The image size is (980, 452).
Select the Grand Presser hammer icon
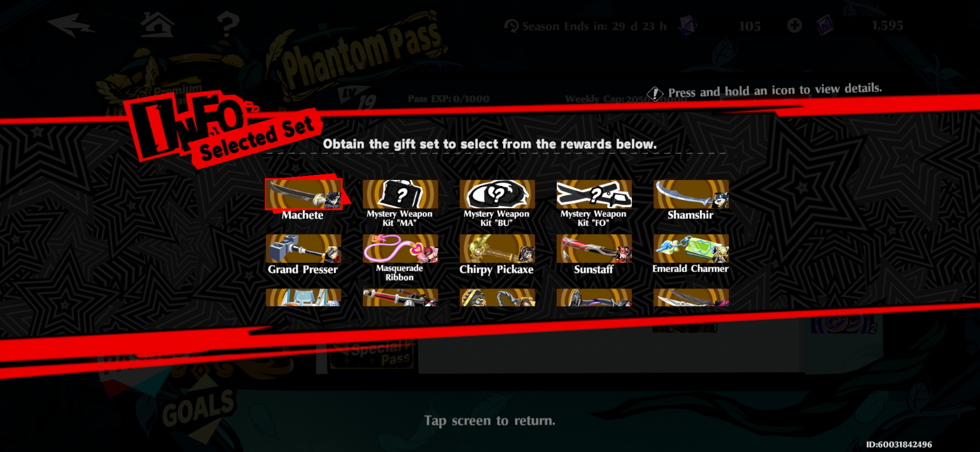pos(304,249)
